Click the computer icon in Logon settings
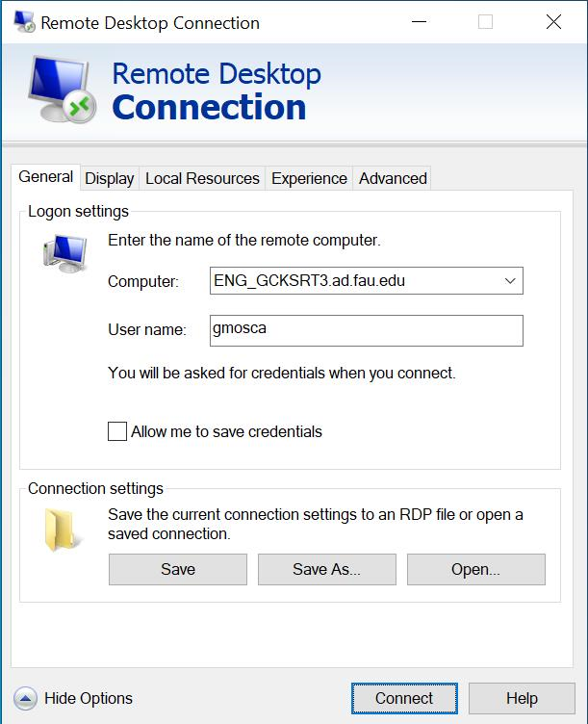Screen dimensions: 588x724 pos(64,252)
